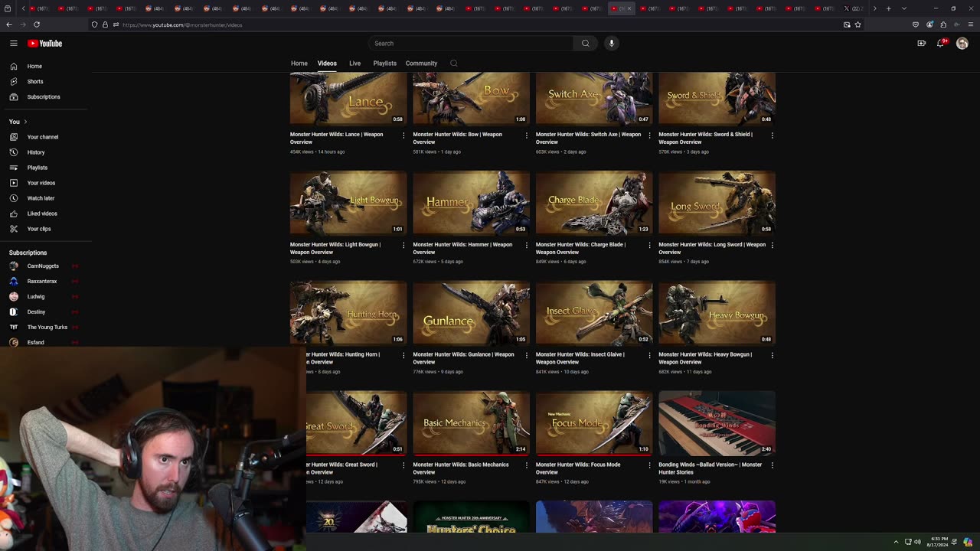Open Basic Mechanics Overview title link
The height and width of the screenshot is (551, 980).
coord(461,468)
